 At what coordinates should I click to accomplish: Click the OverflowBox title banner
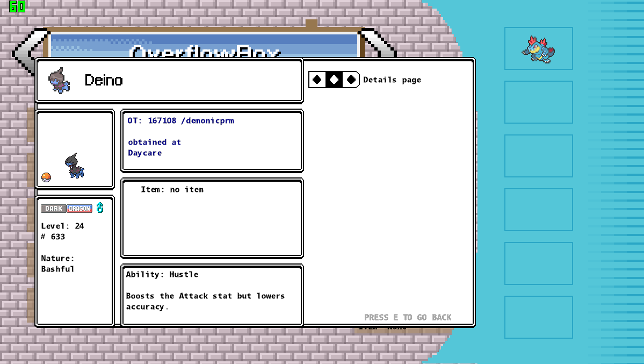(x=205, y=45)
